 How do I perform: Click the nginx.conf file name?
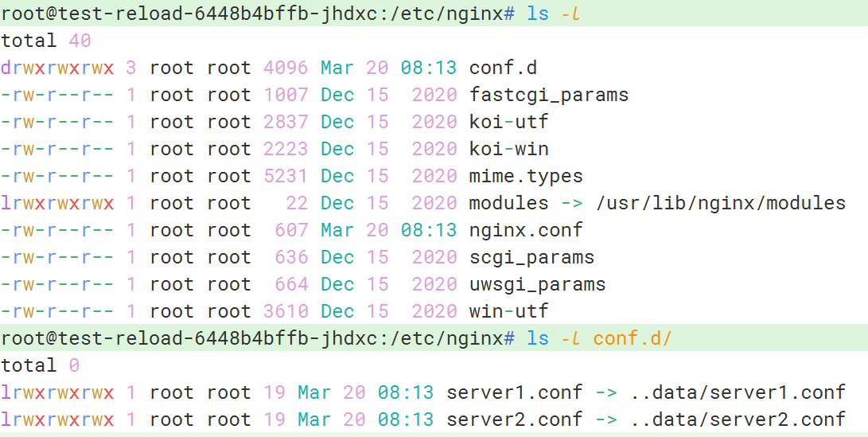(x=526, y=230)
